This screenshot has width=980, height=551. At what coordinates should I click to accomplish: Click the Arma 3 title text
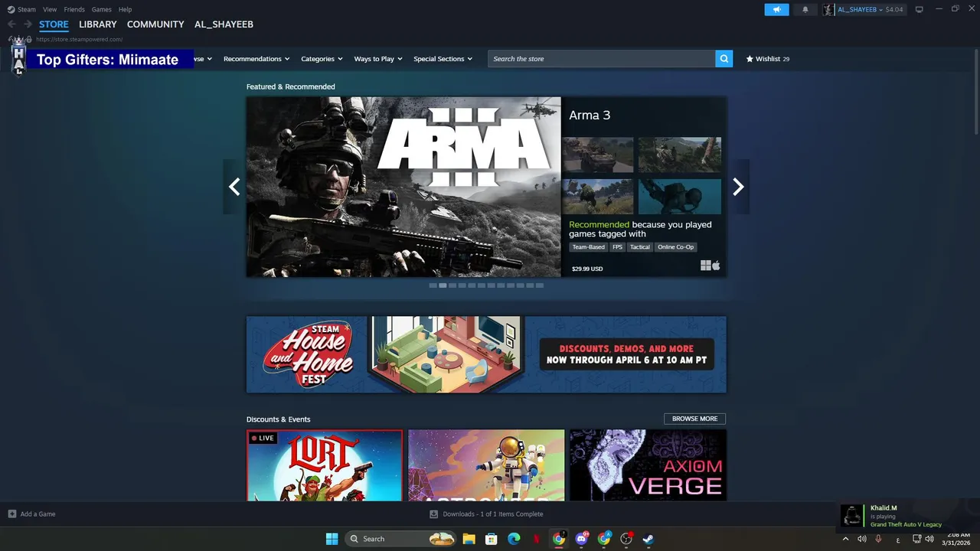tap(590, 116)
